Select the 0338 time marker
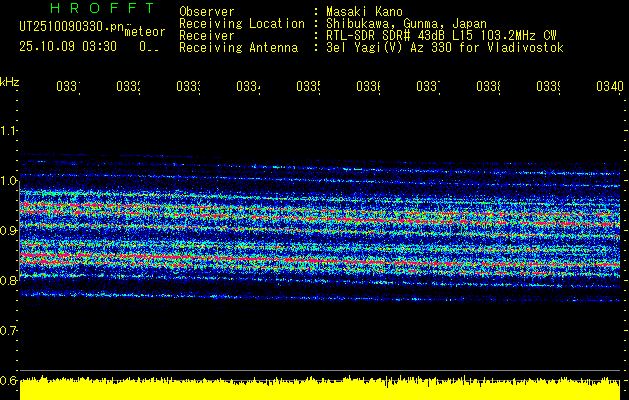Screen dimensions: 629x400 [489, 87]
